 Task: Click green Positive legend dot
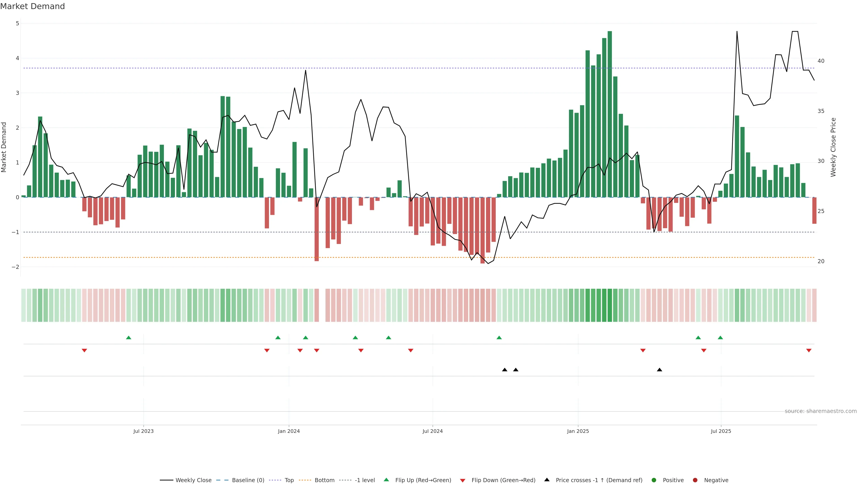tap(654, 480)
